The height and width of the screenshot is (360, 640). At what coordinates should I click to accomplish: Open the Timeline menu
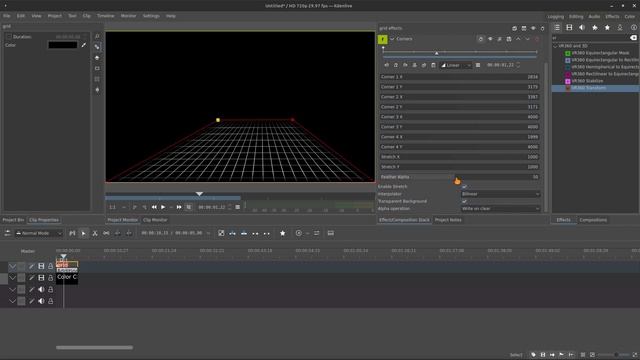pyautogui.click(x=105, y=16)
